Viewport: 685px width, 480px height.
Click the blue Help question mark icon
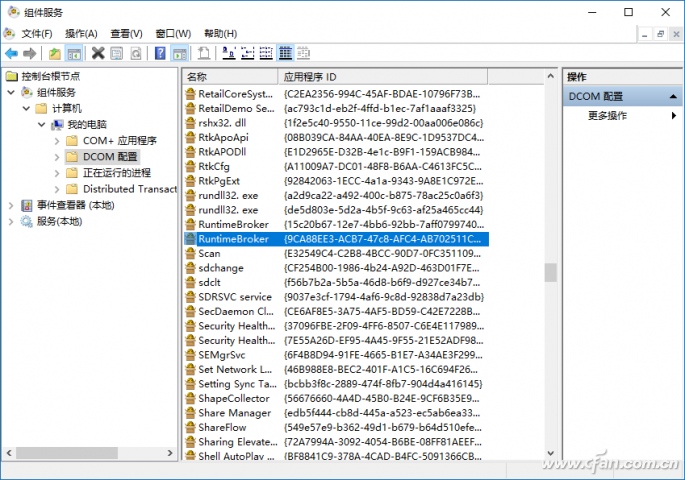pyautogui.click(x=161, y=53)
